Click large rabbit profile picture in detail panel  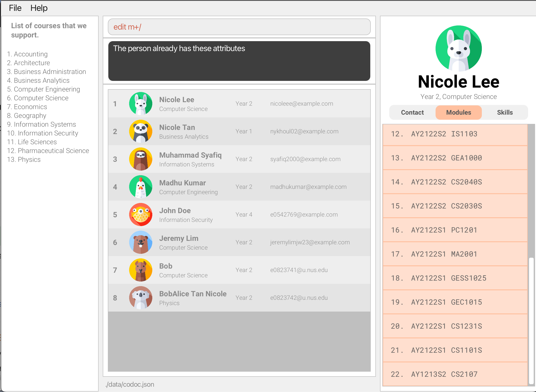tap(458, 48)
